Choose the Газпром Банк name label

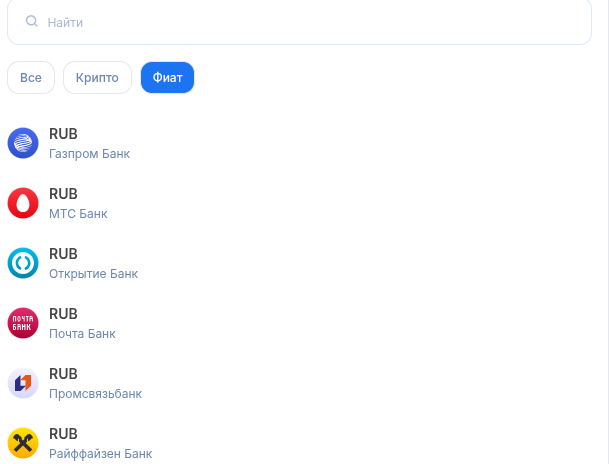pos(89,154)
